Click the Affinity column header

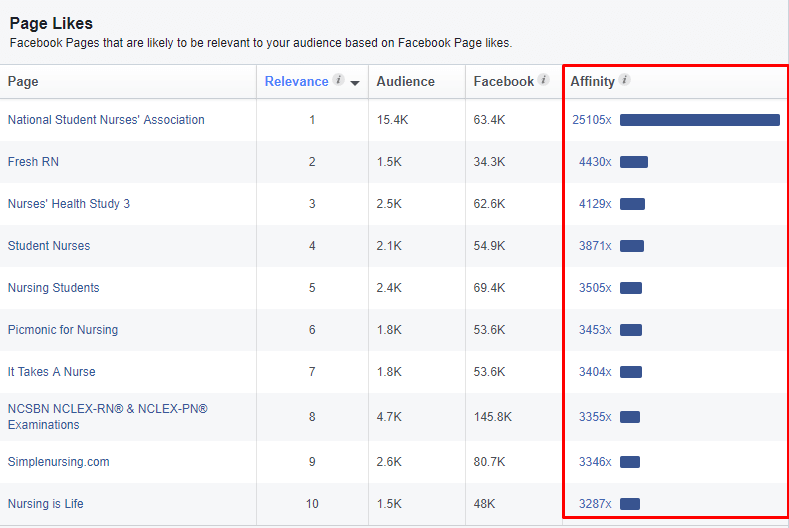592,82
